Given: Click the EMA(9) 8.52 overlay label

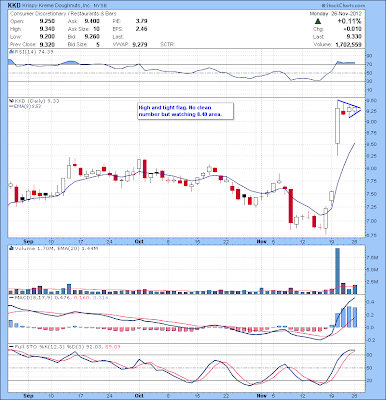Looking at the screenshot, I should [x=26, y=106].
